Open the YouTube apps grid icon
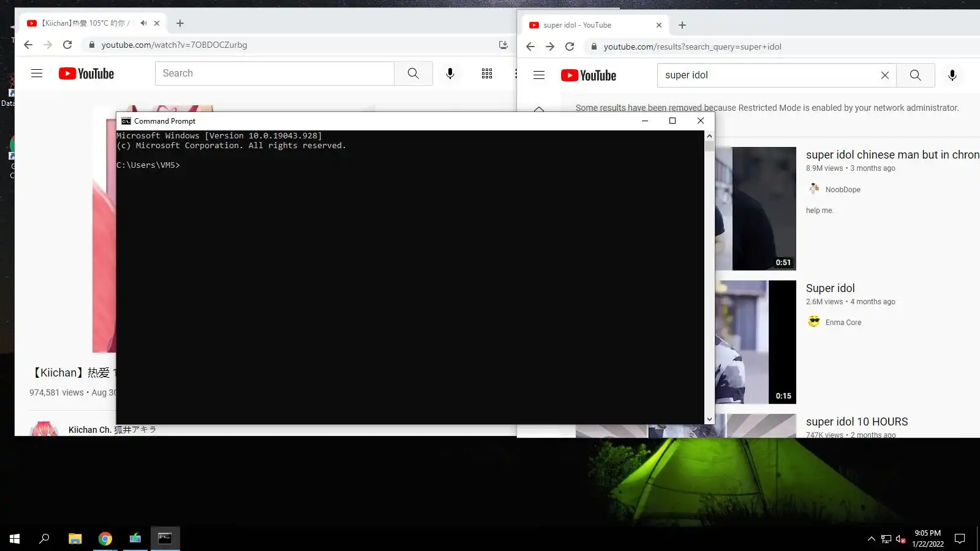 (x=487, y=73)
